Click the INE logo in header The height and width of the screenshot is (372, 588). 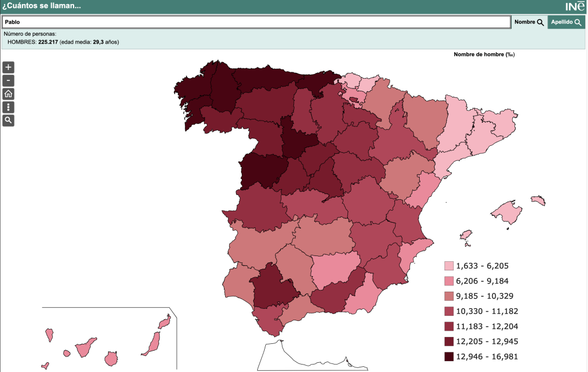tap(575, 6)
